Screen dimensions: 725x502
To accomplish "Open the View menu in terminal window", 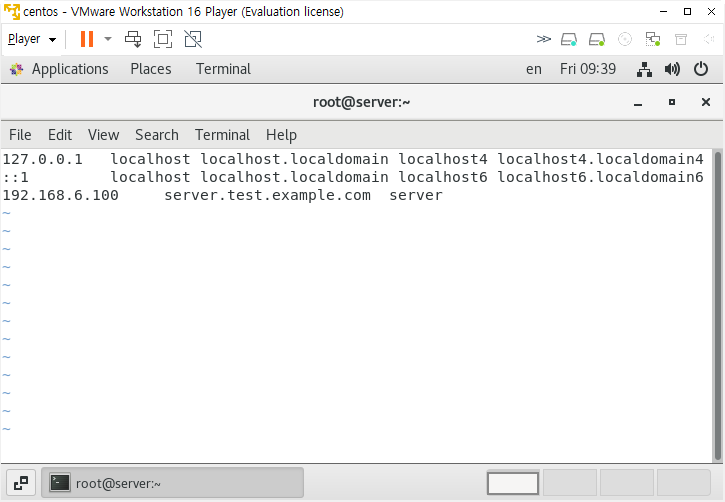I will [104, 135].
